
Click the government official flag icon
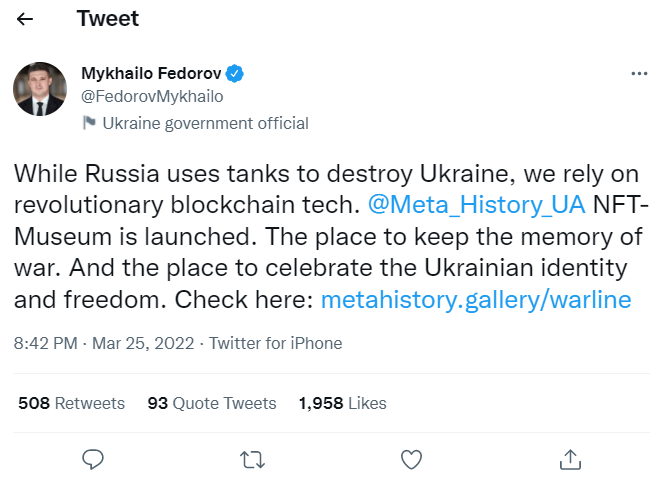click(x=89, y=123)
